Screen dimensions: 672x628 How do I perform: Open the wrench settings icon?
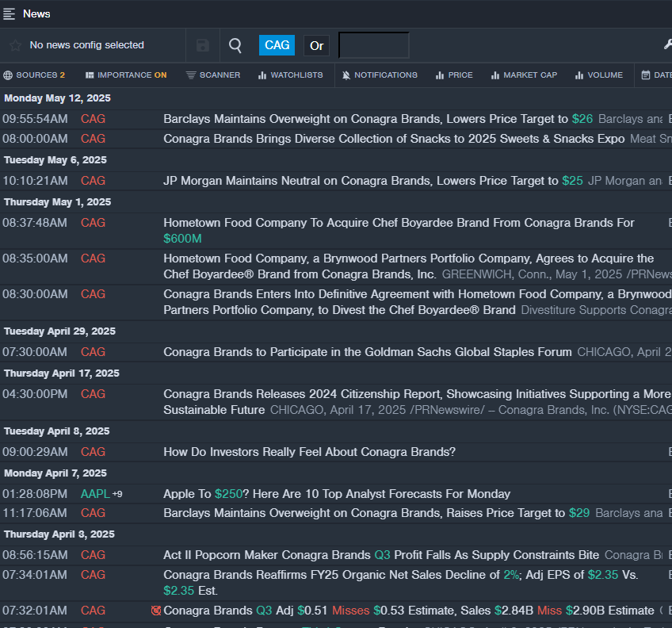668,44
